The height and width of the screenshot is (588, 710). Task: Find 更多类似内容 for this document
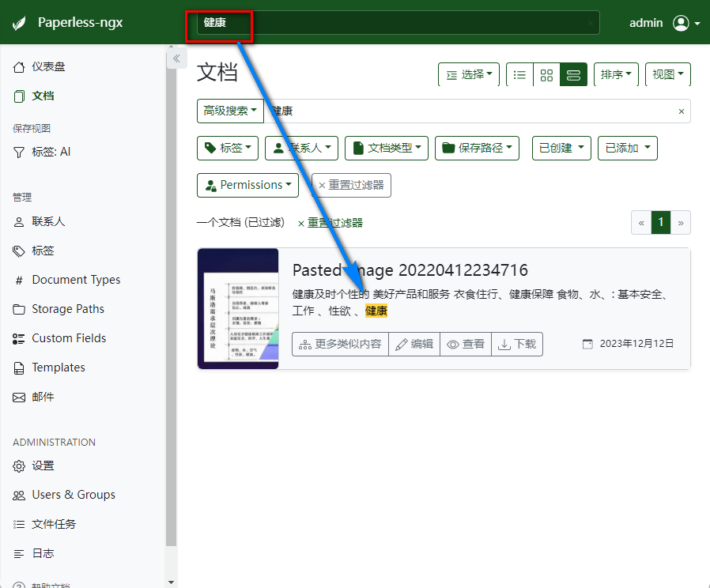pos(340,344)
